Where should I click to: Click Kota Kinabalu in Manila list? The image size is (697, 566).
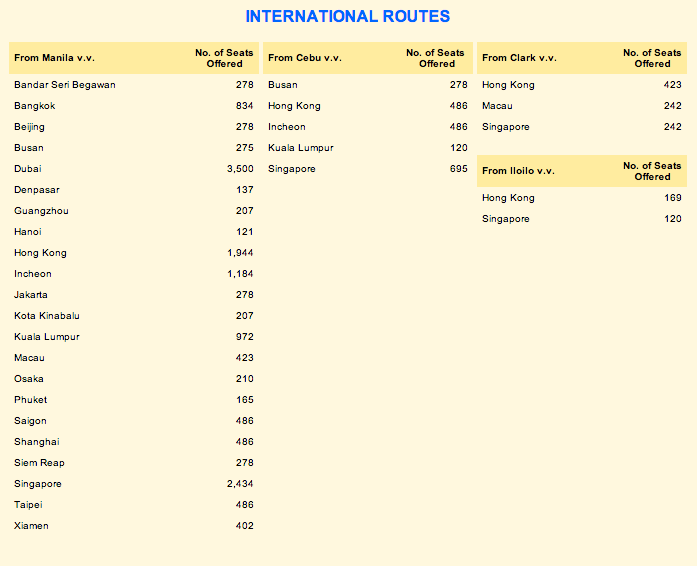pyautogui.click(x=47, y=316)
